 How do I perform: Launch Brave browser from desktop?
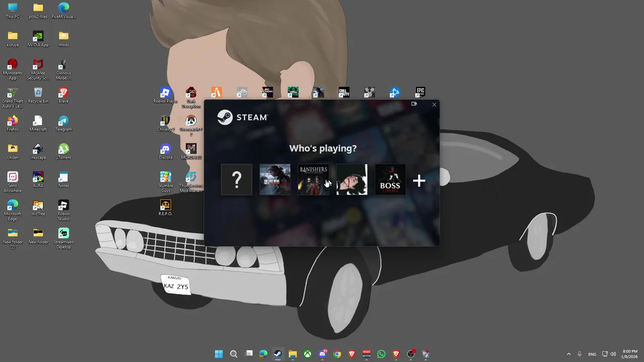coord(63,95)
